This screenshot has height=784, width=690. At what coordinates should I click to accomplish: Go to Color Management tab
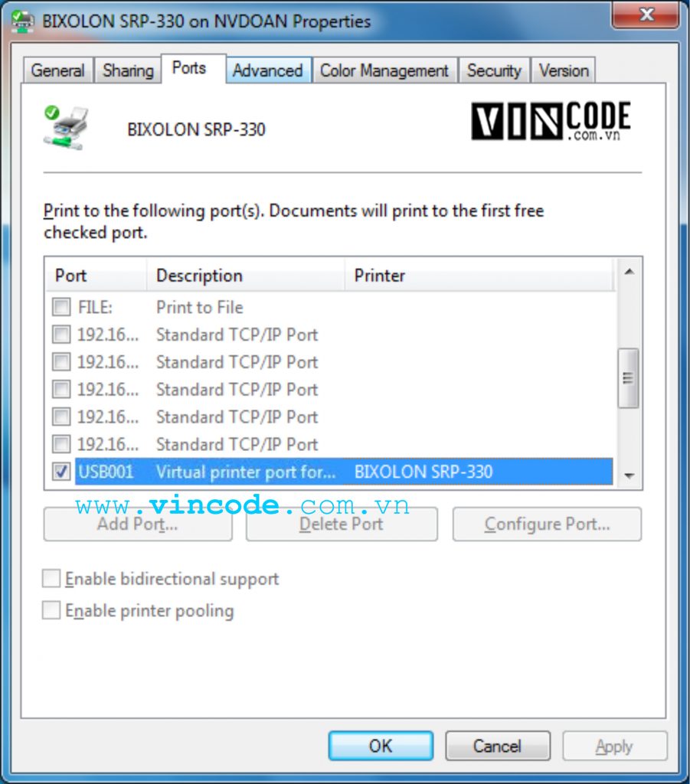click(x=384, y=70)
